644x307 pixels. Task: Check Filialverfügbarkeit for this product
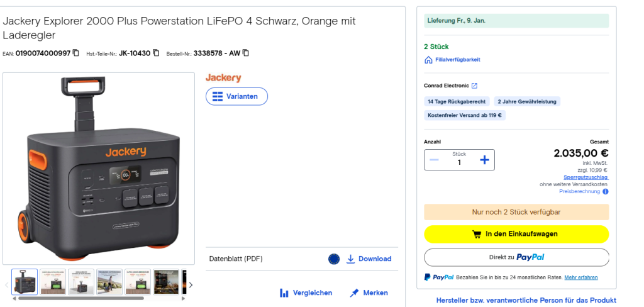[x=457, y=60]
